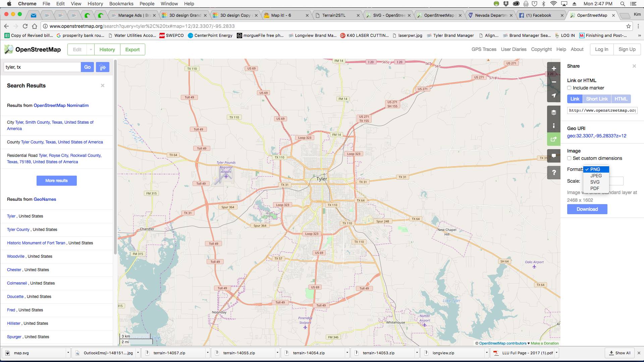This screenshot has width=644, height=362.
Task: Zoom in on the map with plus icon
Action: [554, 69]
